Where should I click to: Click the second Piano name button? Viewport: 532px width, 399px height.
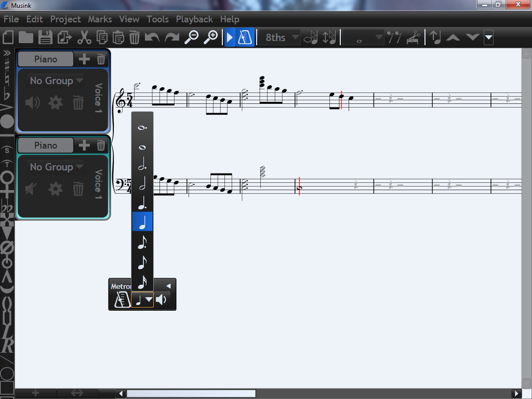click(46, 145)
